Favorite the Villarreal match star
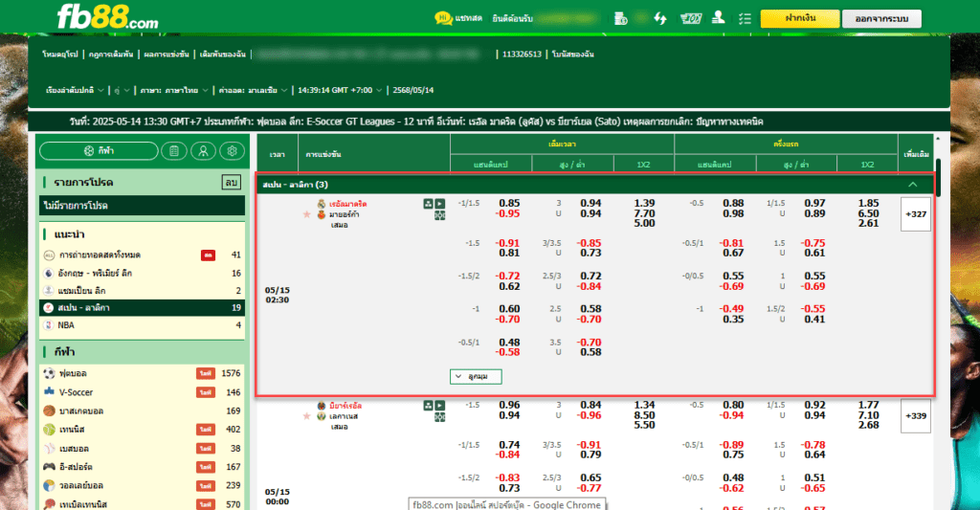The width and height of the screenshot is (980, 510). click(307, 416)
